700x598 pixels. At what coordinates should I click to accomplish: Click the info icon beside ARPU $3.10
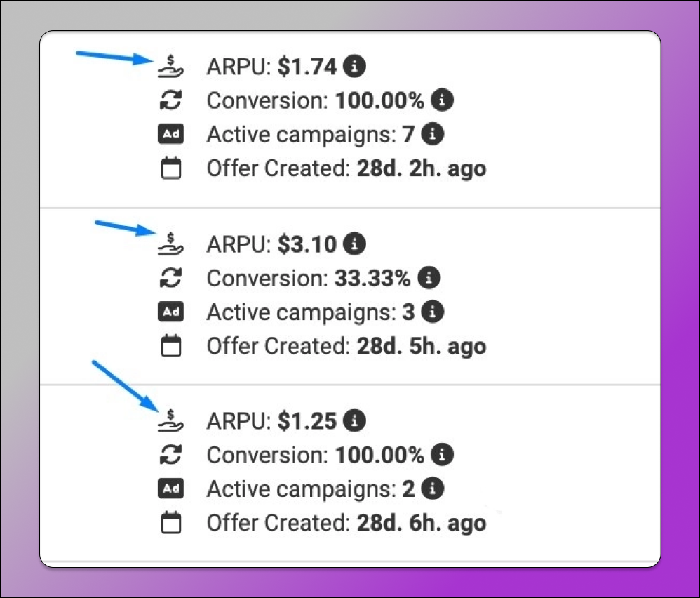pos(357,244)
